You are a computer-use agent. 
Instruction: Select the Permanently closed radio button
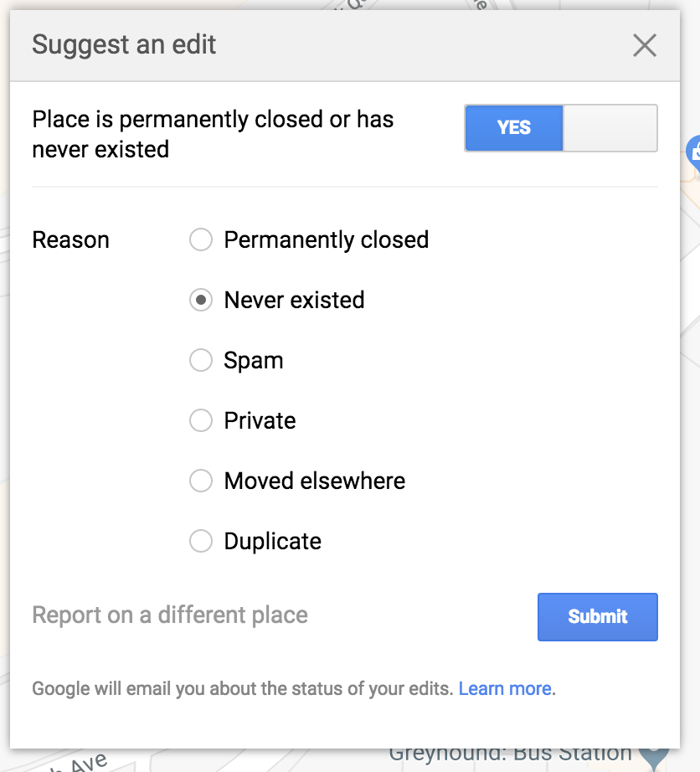pos(201,240)
